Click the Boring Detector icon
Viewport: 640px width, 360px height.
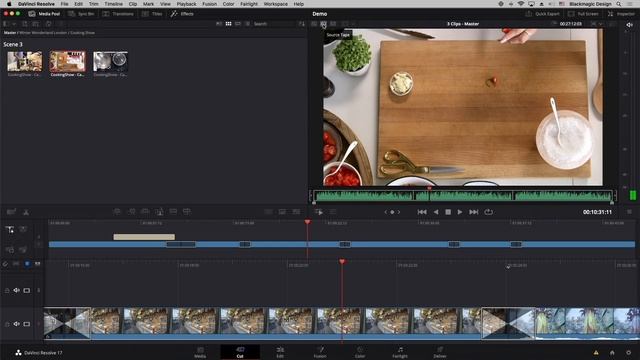click(x=11, y=211)
